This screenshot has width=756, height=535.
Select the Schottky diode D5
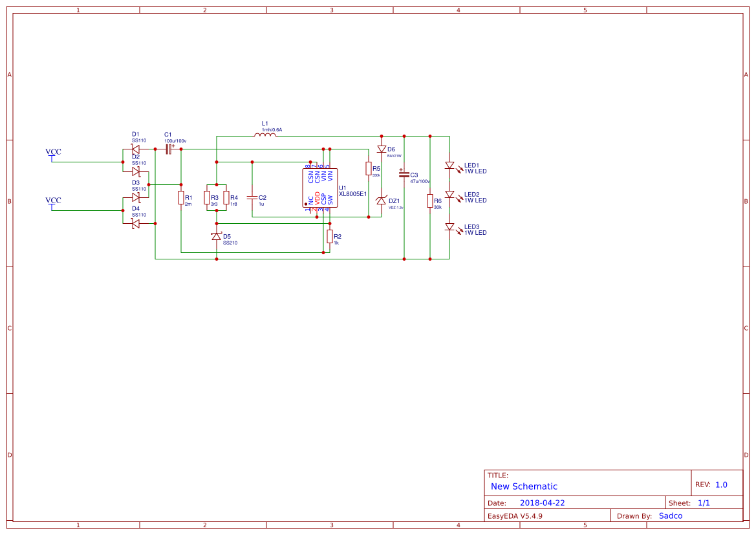click(216, 236)
